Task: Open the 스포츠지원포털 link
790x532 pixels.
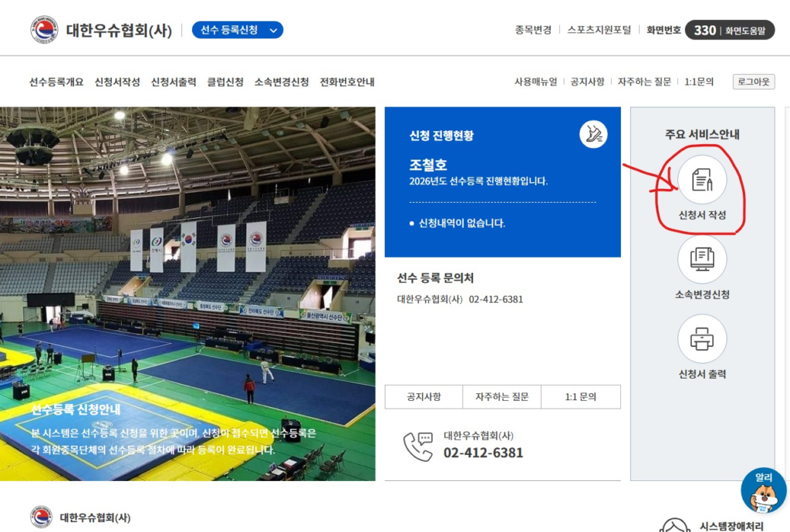Action: point(599,30)
